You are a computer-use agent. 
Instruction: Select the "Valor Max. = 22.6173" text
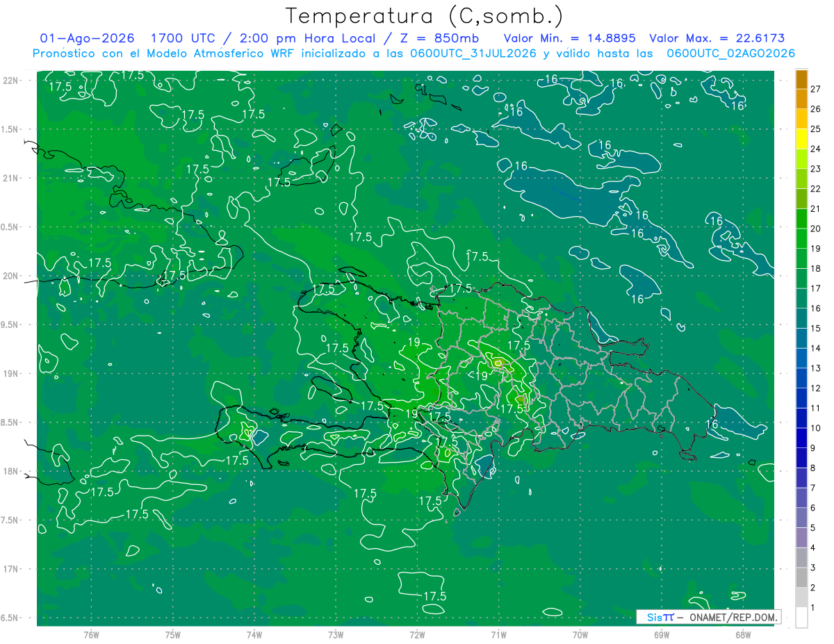pos(716,38)
